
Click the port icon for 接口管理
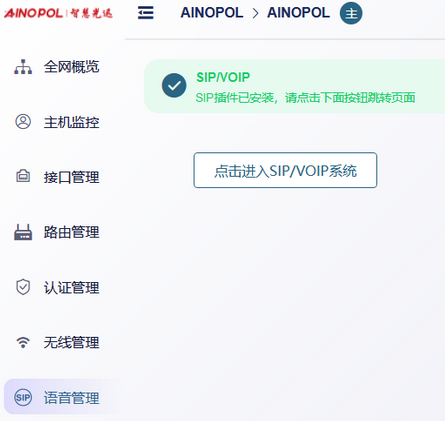tap(23, 176)
